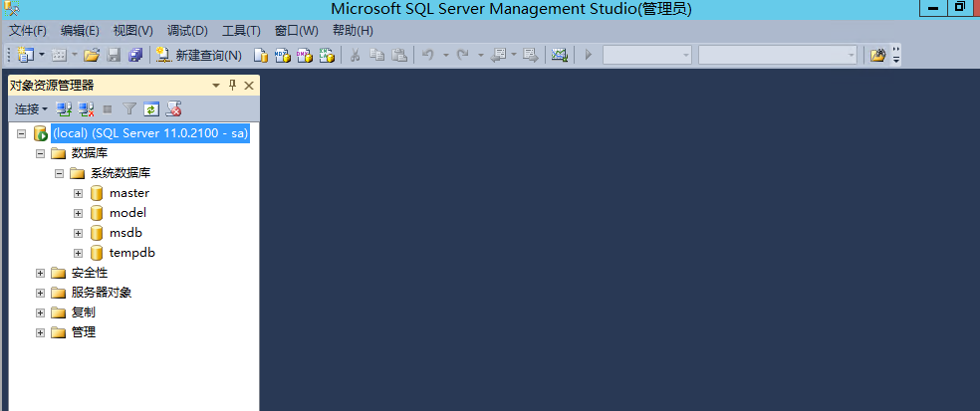This screenshot has width=980, height=411.
Task: Expand the 管理 folder
Action: pyautogui.click(x=40, y=333)
